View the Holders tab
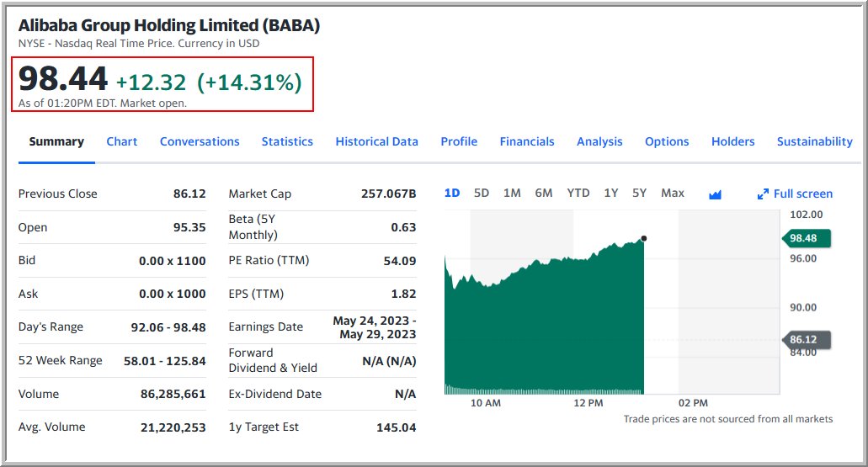 pos(733,141)
